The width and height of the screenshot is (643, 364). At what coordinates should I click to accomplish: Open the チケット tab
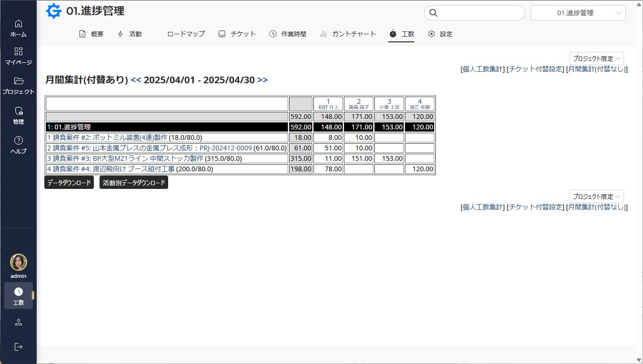tap(237, 34)
